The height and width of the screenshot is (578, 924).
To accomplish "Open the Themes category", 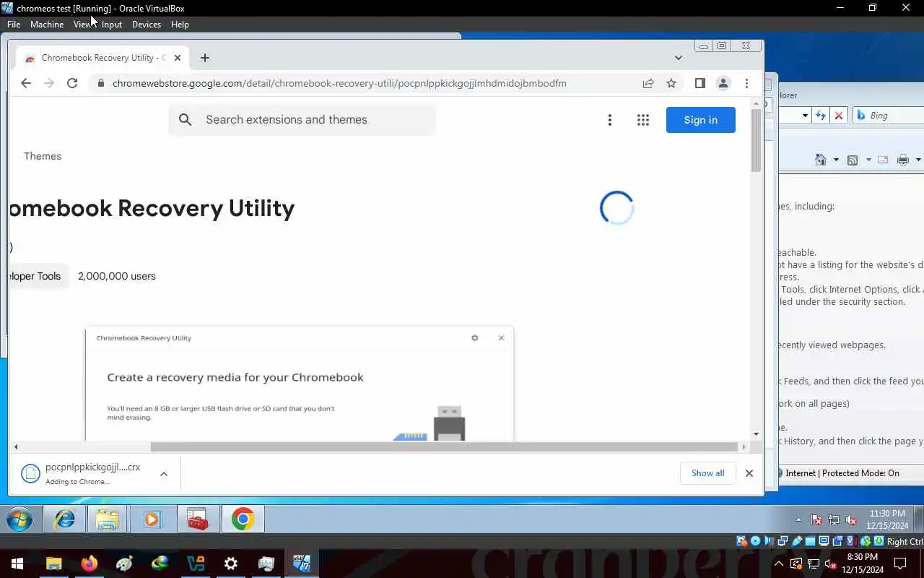I will tap(43, 156).
